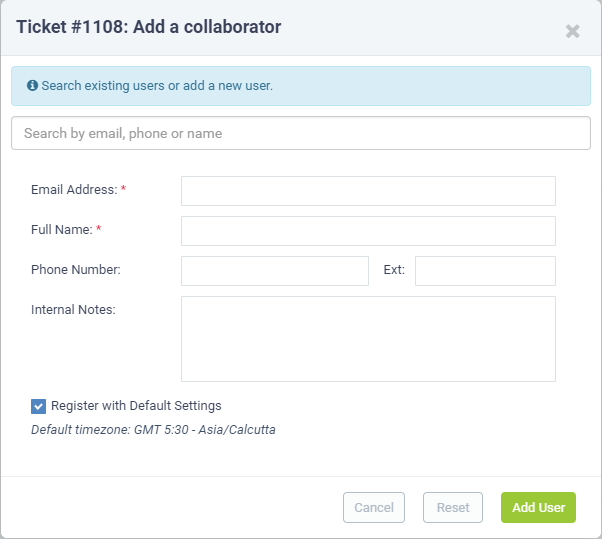Cancel adding the collaborator

(374, 507)
